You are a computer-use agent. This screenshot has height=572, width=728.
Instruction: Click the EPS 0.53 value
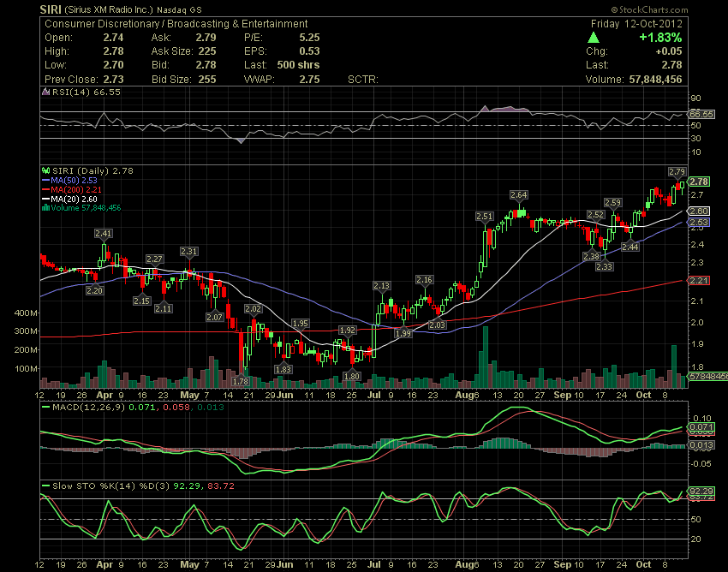[x=310, y=51]
